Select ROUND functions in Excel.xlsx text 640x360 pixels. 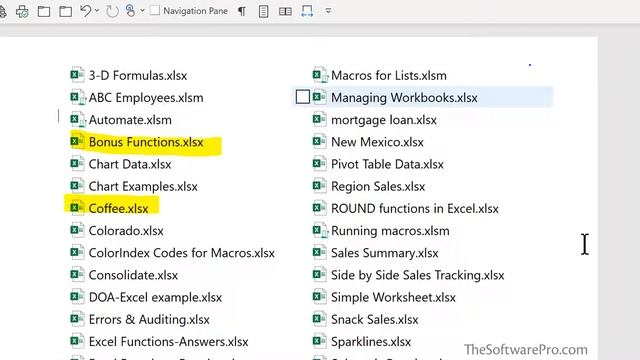pos(415,209)
